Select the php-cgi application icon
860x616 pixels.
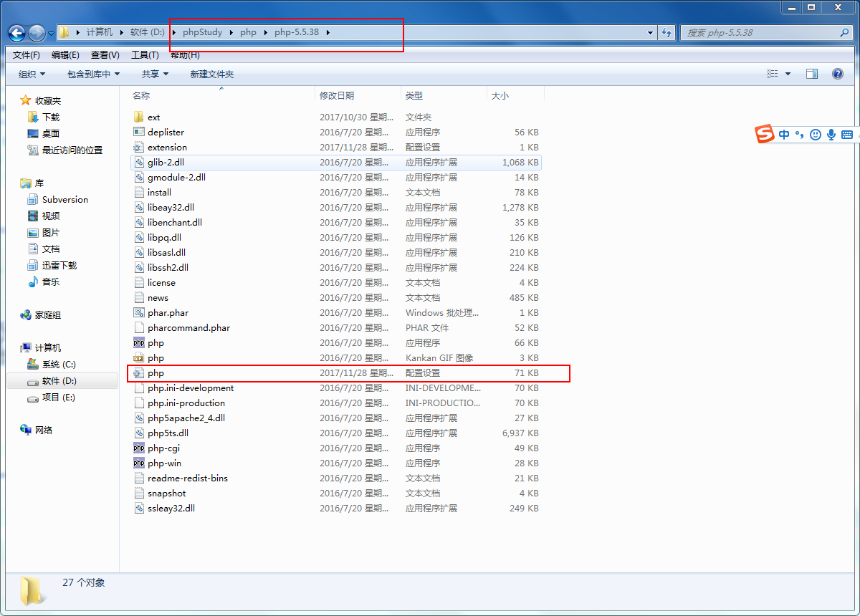tap(139, 448)
